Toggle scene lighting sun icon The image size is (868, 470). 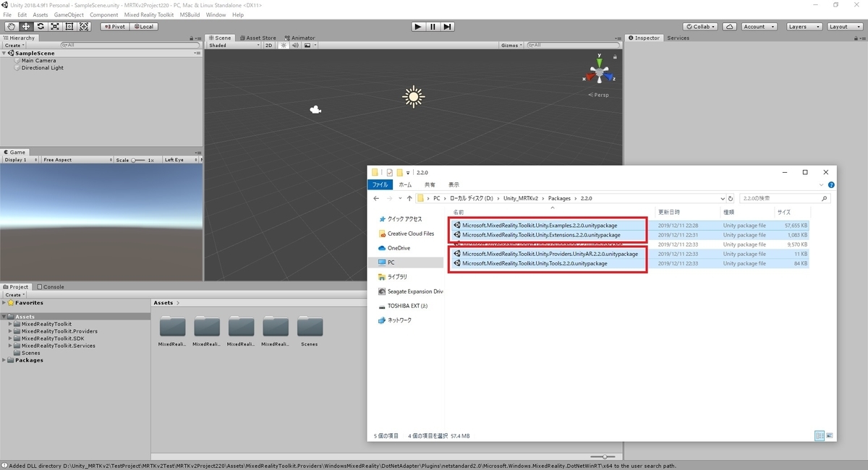[x=284, y=45]
